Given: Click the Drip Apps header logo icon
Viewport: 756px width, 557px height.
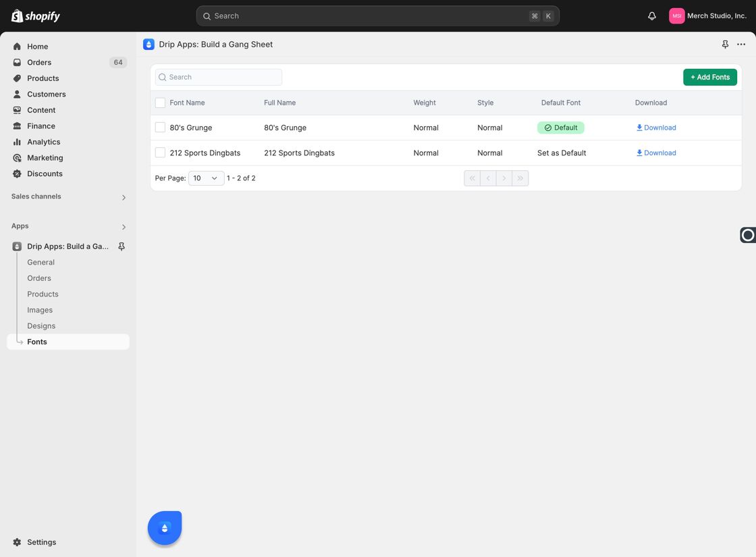Looking at the screenshot, I should (x=148, y=45).
